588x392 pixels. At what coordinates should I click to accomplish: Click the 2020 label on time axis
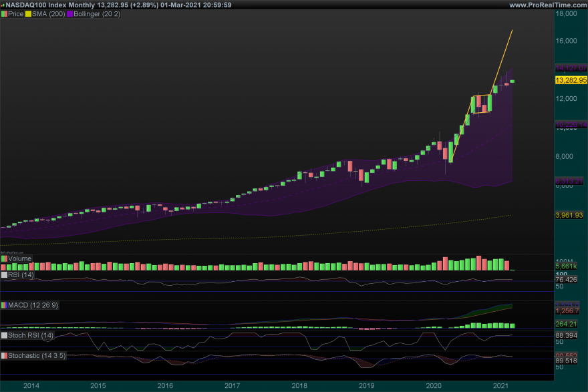(434, 385)
